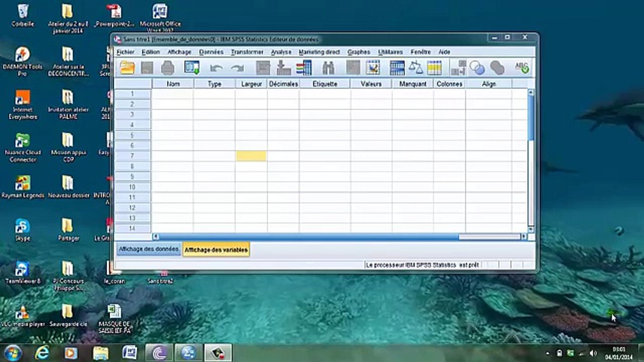This screenshot has height=362, width=644.
Task: Open the Fichier menu
Action: (125, 52)
